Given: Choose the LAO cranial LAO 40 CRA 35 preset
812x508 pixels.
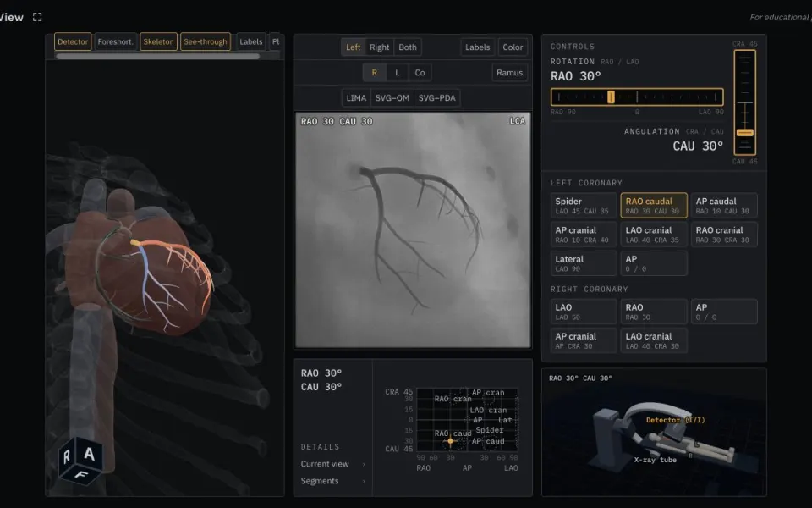Looking at the screenshot, I should [x=654, y=235].
